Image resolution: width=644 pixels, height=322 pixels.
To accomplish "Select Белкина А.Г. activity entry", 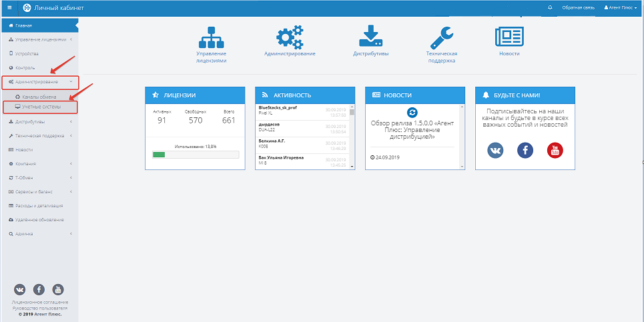I will tap(302, 145).
